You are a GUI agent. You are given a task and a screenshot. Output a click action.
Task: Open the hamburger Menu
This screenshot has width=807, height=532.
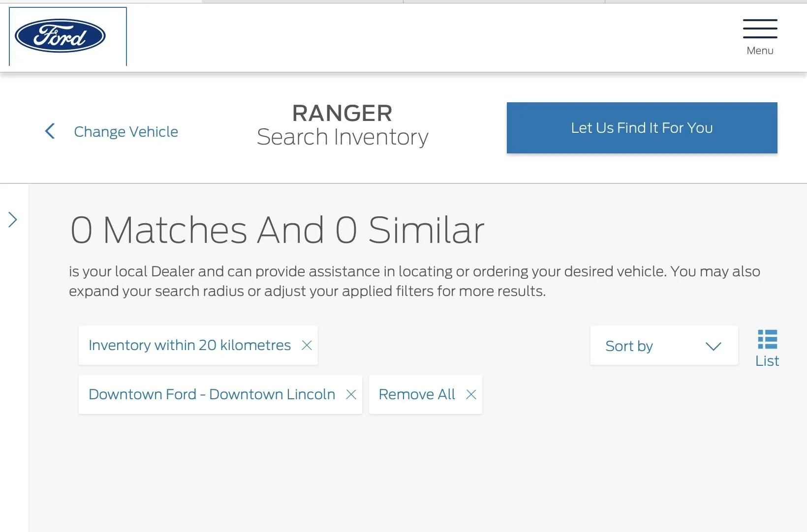coord(760,37)
